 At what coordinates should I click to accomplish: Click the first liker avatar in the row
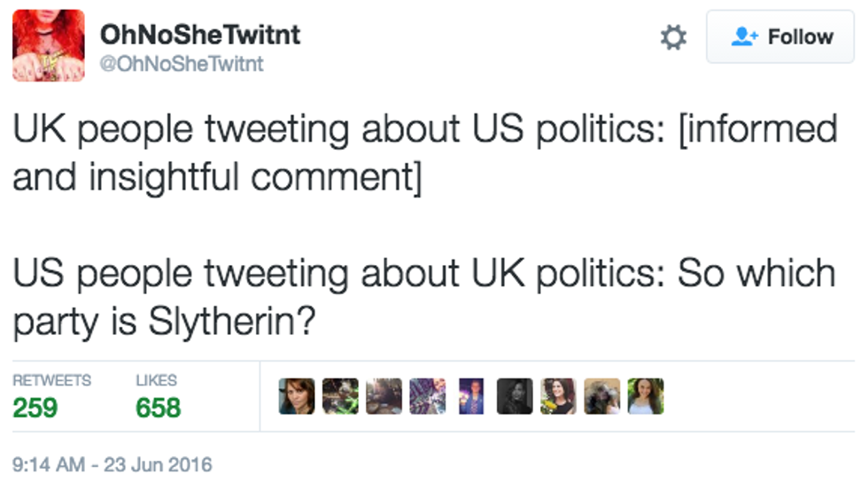tap(297, 396)
